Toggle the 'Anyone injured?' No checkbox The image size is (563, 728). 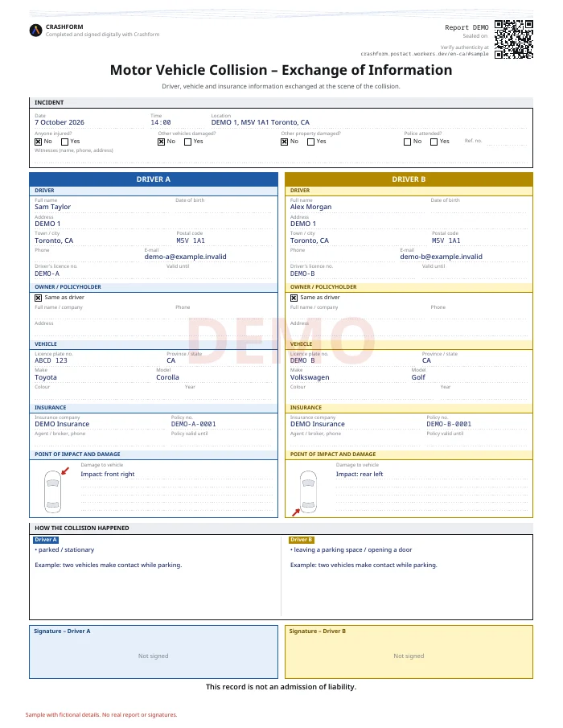point(38,142)
